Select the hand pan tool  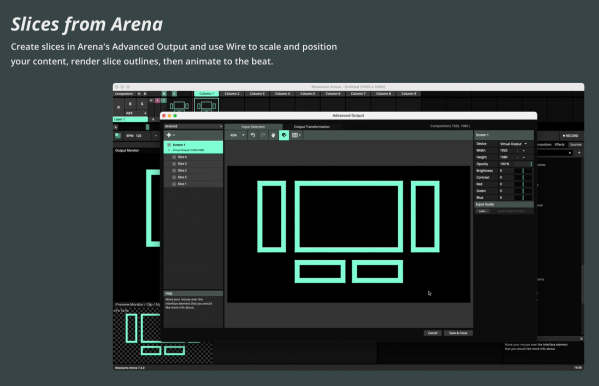(x=273, y=135)
